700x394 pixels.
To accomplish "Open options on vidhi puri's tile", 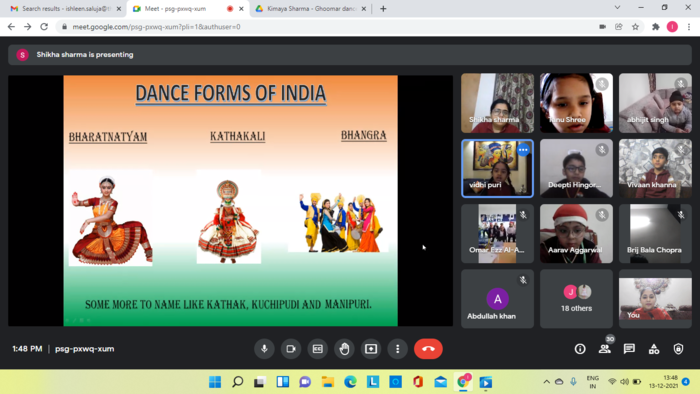I will [x=523, y=150].
